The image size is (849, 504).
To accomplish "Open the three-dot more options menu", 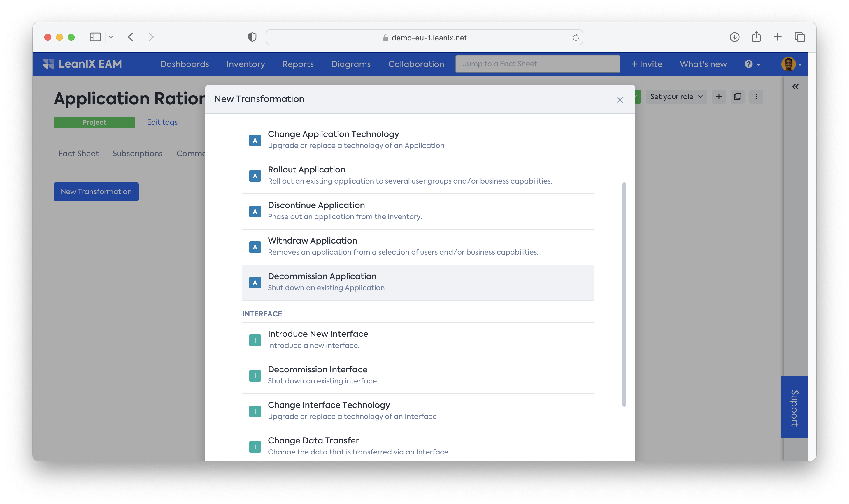I will (x=756, y=96).
